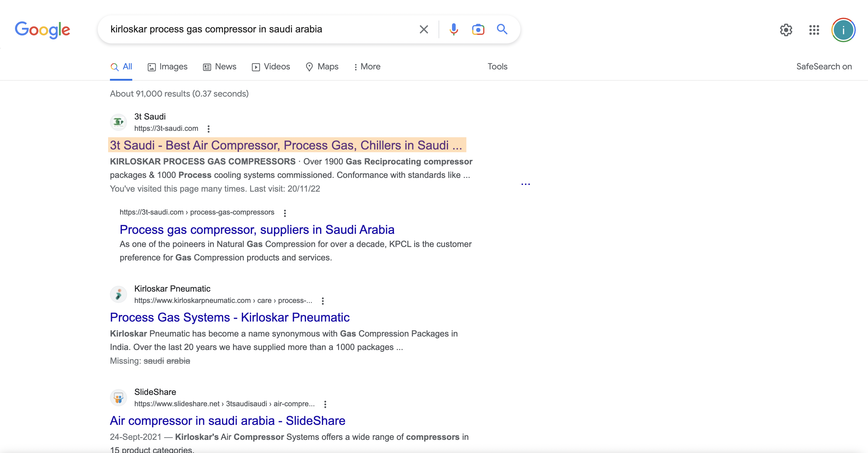
Task: Click the Kirloskar Pneumatic site favicon
Action: click(118, 294)
